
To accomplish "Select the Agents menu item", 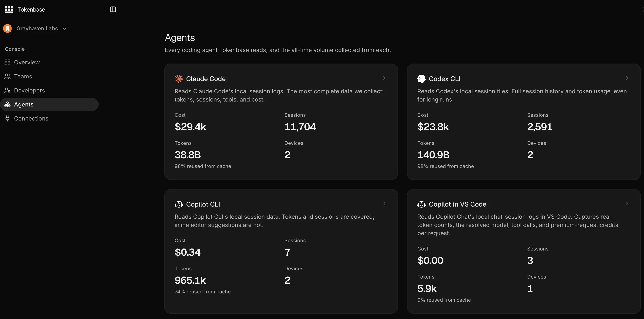I will click(49, 104).
